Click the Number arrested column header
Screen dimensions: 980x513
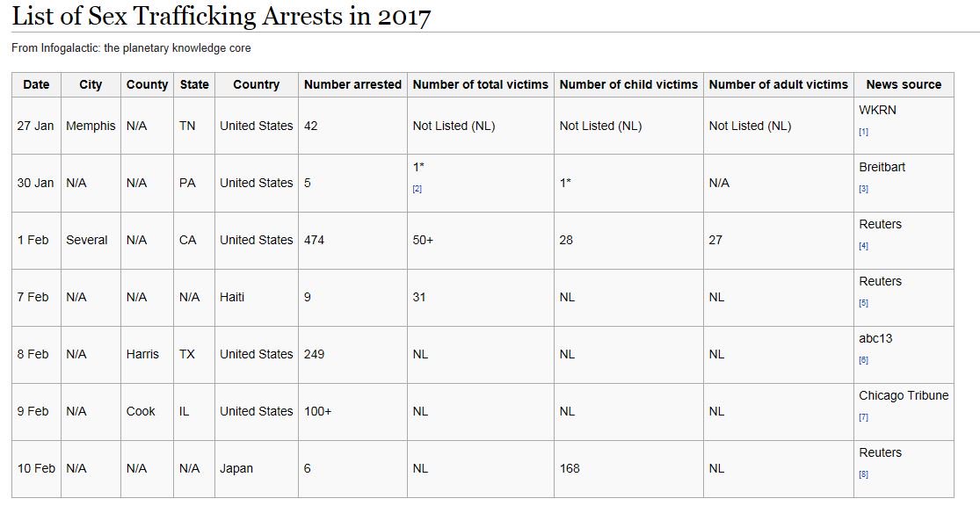click(x=352, y=84)
